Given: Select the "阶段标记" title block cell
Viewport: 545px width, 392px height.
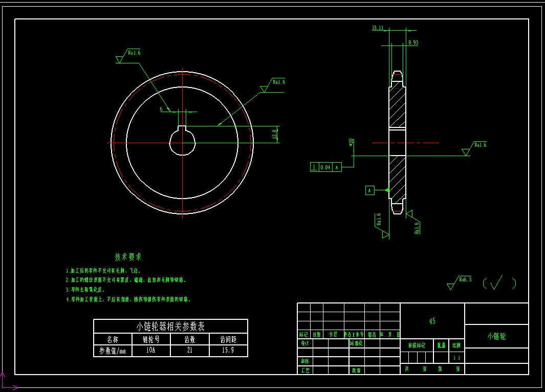Looking at the screenshot, I should click(417, 345).
